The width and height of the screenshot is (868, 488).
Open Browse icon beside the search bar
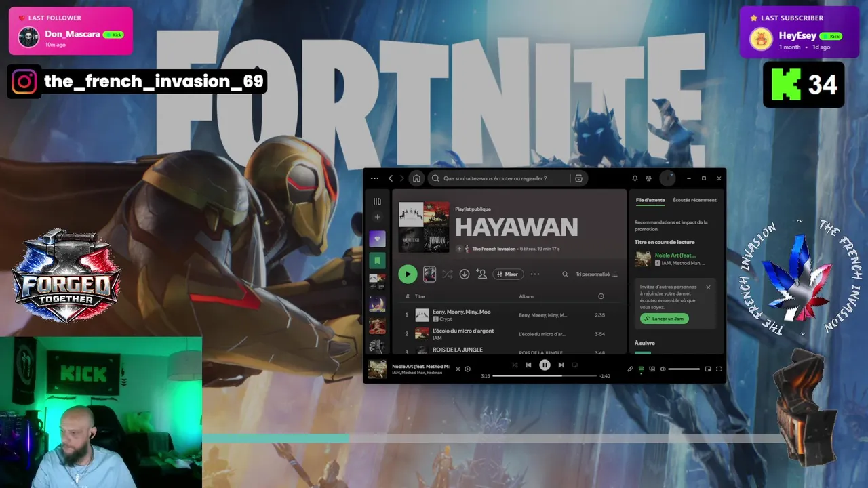coord(578,178)
